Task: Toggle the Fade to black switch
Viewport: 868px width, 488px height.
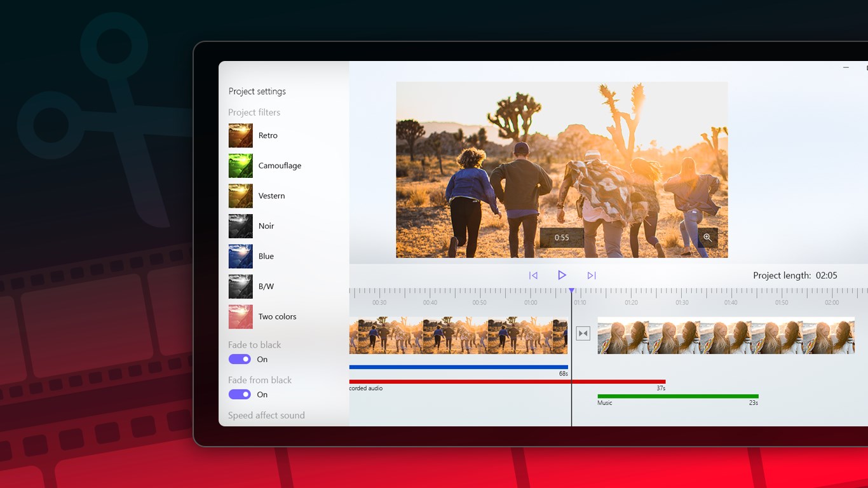Action: coord(240,359)
